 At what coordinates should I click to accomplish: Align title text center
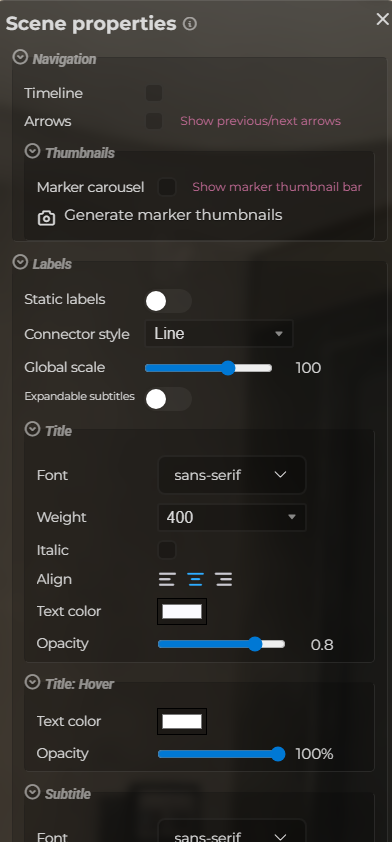click(x=195, y=579)
